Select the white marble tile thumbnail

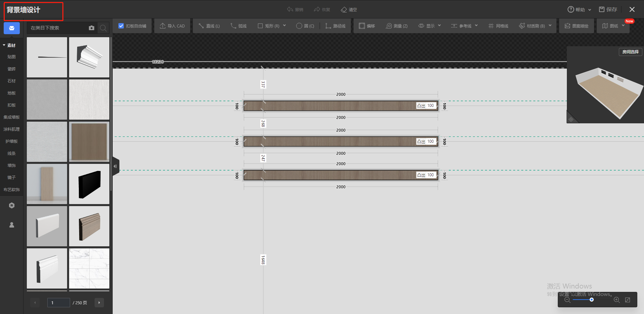(x=89, y=268)
